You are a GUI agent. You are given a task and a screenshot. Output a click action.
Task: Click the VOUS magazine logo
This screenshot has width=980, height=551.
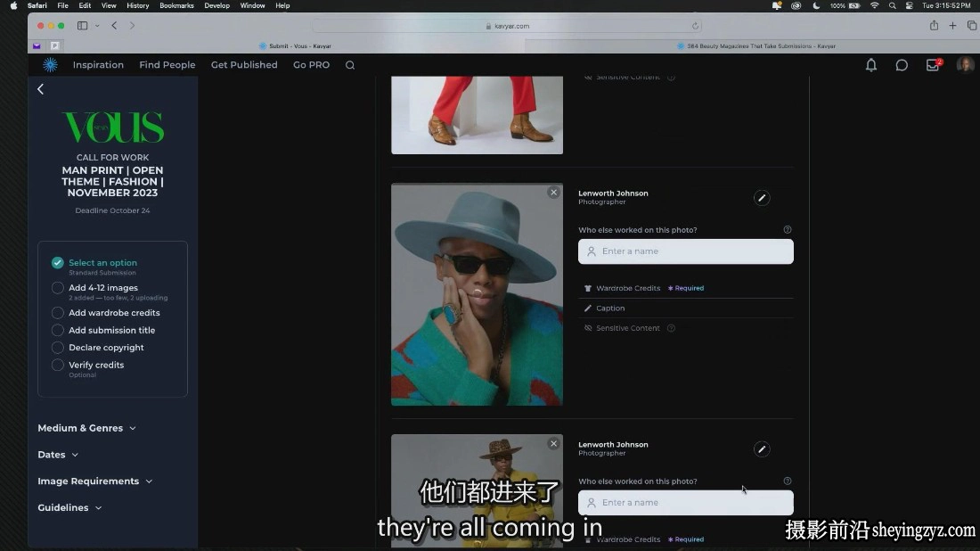point(113,127)
